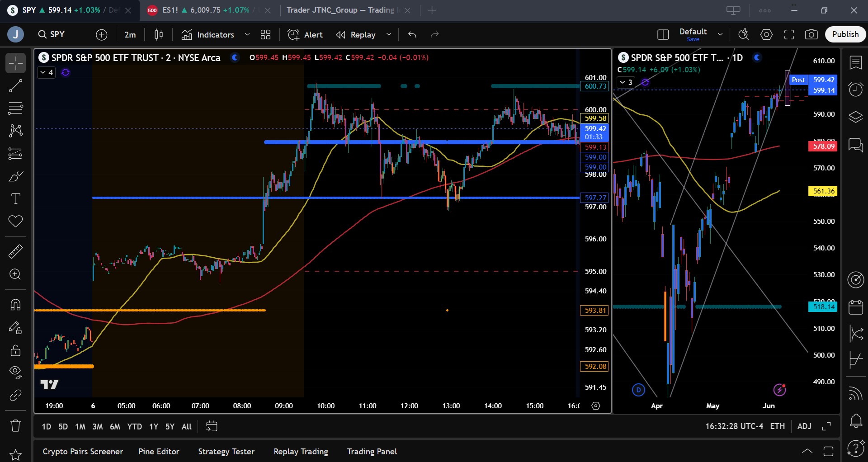Toggle lock all drawings
The width and height of the screenshot is (868, 462).
tap(15, 350)
